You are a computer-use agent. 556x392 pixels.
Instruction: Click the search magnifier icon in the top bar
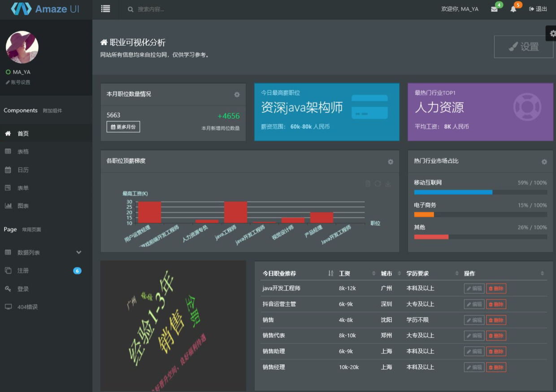(x=130, y=9)
